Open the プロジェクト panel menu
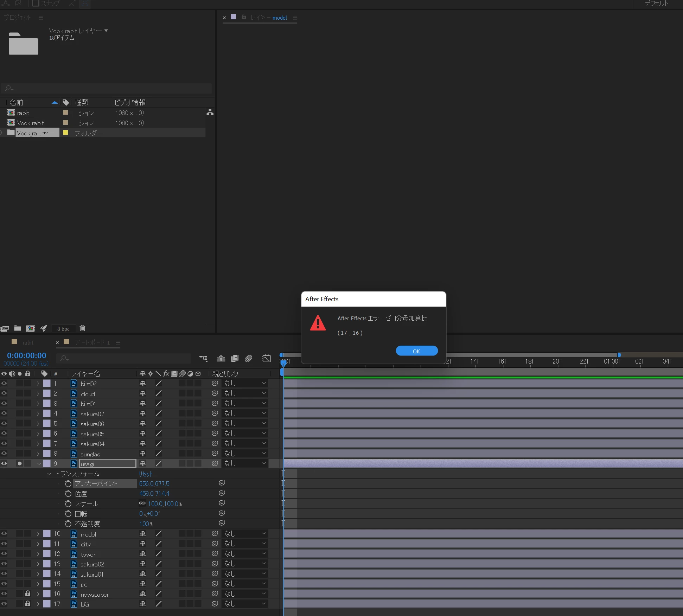This screenshot has height=616, width=683. (41, 18)
